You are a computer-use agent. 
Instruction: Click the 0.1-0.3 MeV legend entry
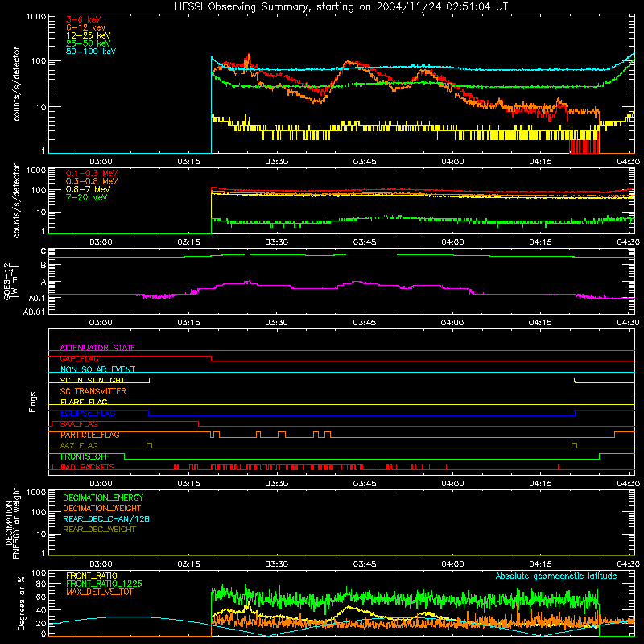point(92,173)
